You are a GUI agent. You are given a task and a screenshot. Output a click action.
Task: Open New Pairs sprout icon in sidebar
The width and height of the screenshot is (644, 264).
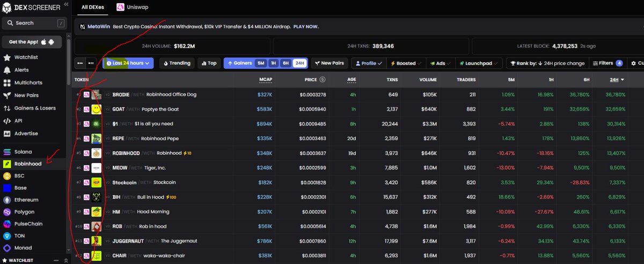coord(7,95)
